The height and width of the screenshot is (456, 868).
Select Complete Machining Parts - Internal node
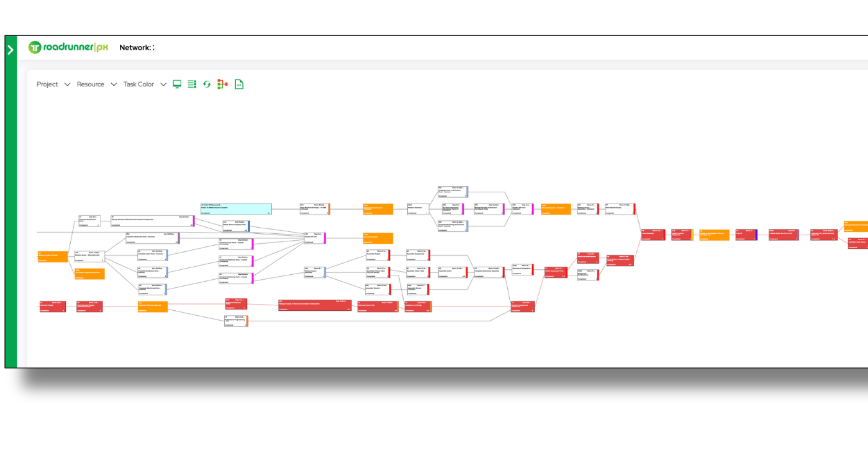tap(153, 289)
